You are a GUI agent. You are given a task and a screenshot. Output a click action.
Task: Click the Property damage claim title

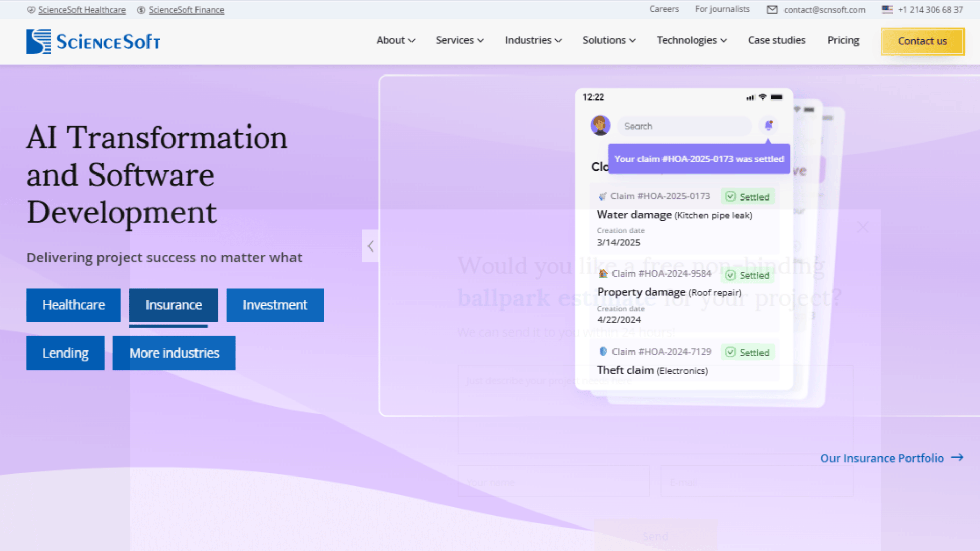669,292
